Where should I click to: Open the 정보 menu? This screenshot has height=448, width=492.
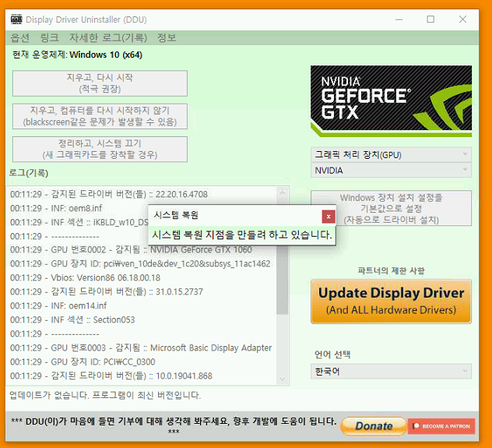pyautogui.click(x=167, y=37)
